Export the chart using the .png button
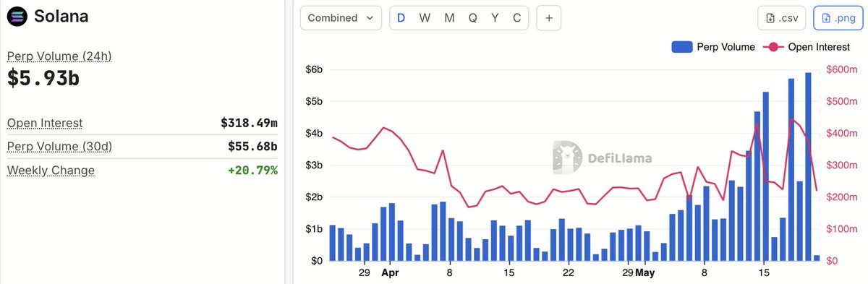This screenshot has width=868, height=284. (838, 18)
